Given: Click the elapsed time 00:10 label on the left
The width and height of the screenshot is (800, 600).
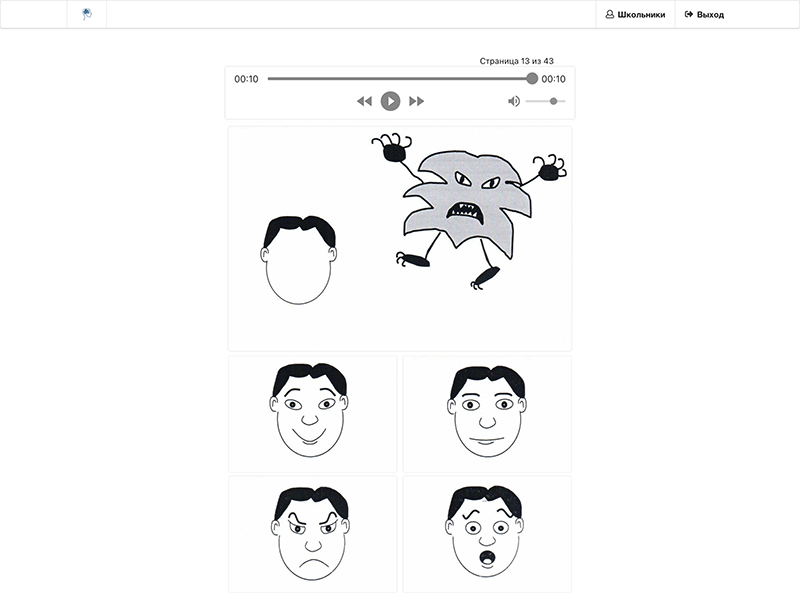Looking at the screenshot, I should [x=246, y=79].
